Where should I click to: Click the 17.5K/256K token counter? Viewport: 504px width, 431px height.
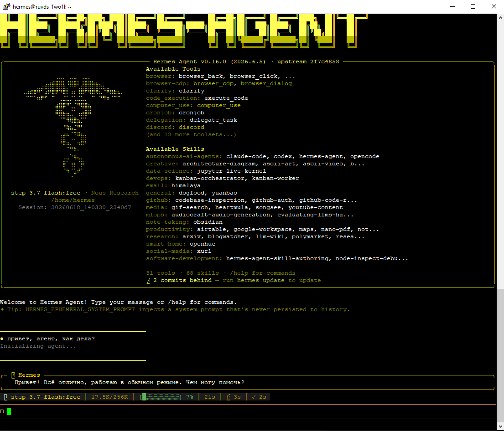(x=109, y=397)
